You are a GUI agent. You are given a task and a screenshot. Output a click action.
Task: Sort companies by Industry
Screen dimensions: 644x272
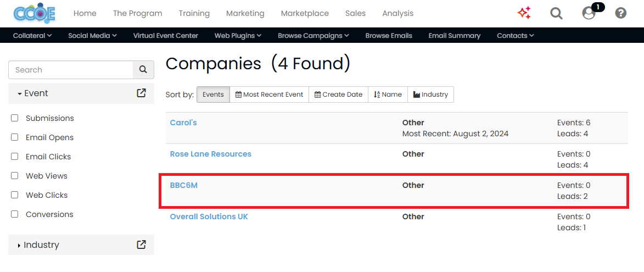(x=430, y=95)
